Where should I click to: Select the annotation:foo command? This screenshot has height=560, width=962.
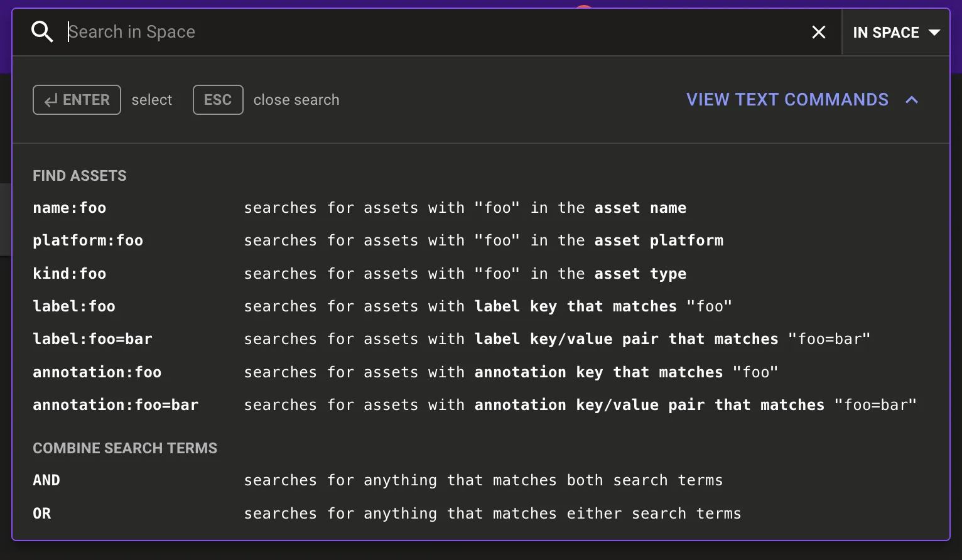coord(97,372)
